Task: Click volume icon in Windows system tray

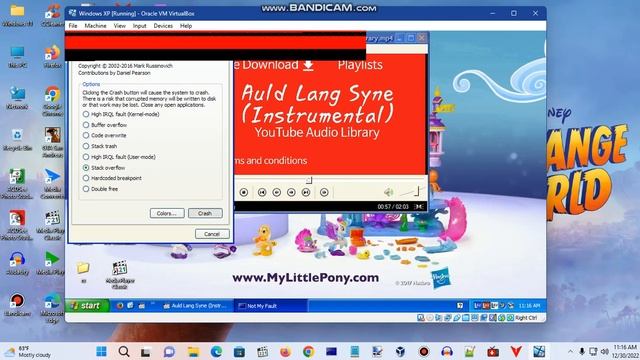Action: coord(605,351)
